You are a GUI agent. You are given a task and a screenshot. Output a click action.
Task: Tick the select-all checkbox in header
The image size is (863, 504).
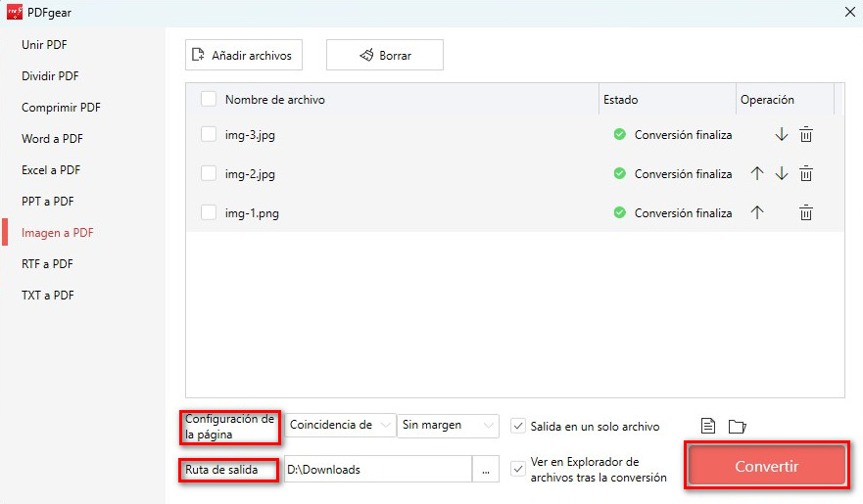tap(209, 99)
